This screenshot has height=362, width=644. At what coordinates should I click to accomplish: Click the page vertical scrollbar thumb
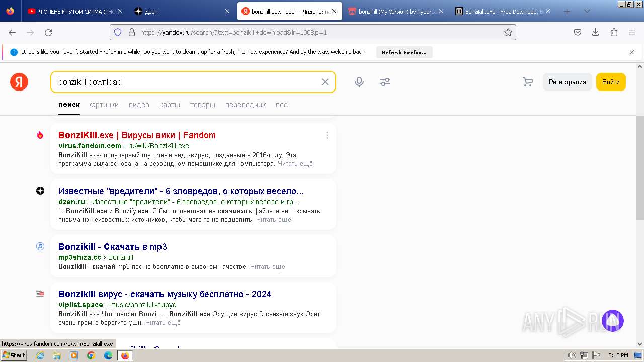click(x=640, y=167)
